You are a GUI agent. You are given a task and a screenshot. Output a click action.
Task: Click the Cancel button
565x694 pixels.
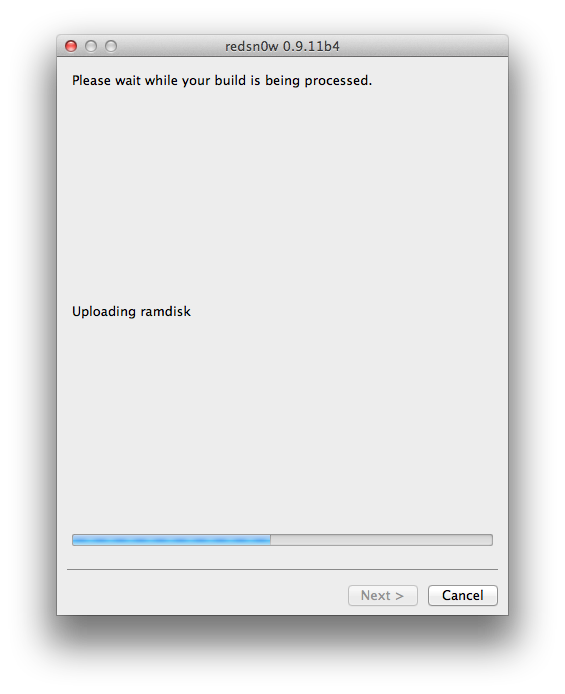[462, 595]
